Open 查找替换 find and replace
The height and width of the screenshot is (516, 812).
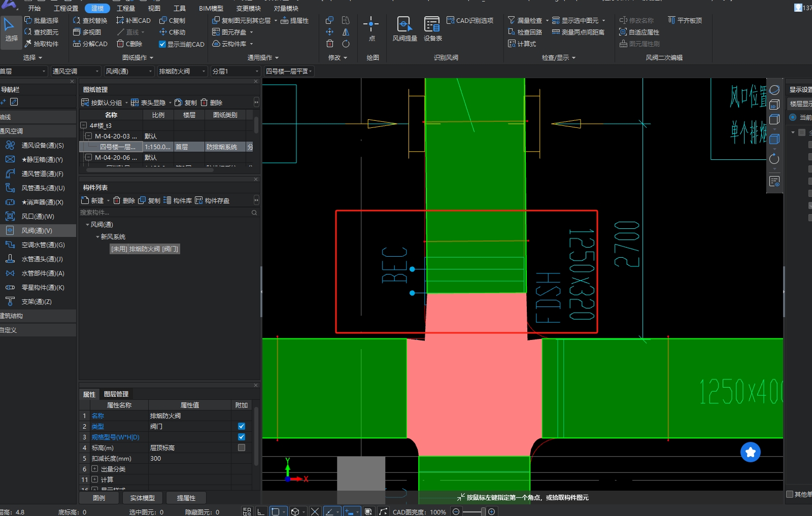(90, 20)
